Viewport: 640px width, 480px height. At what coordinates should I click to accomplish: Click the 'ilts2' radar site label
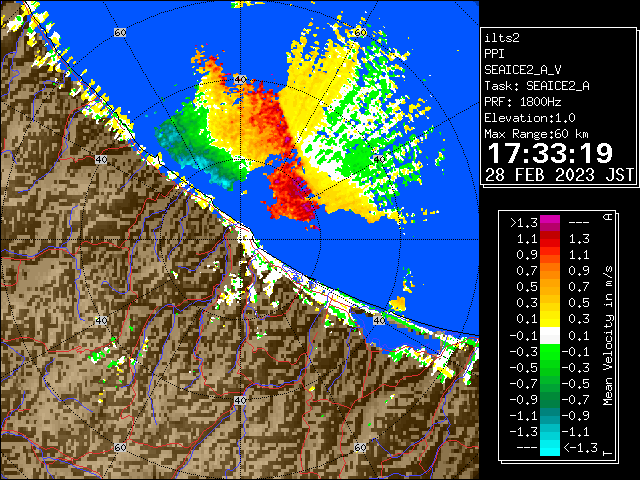(x=502, y=38)
